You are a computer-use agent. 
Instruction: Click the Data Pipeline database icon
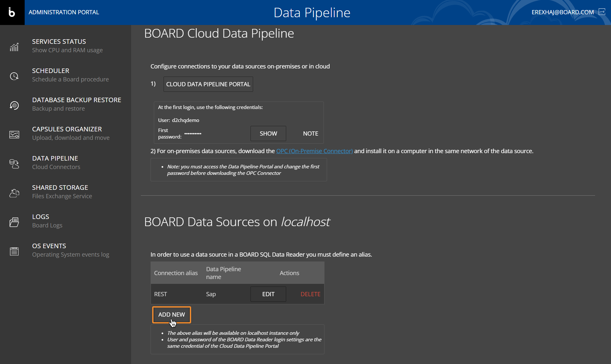tap(14, 164)
